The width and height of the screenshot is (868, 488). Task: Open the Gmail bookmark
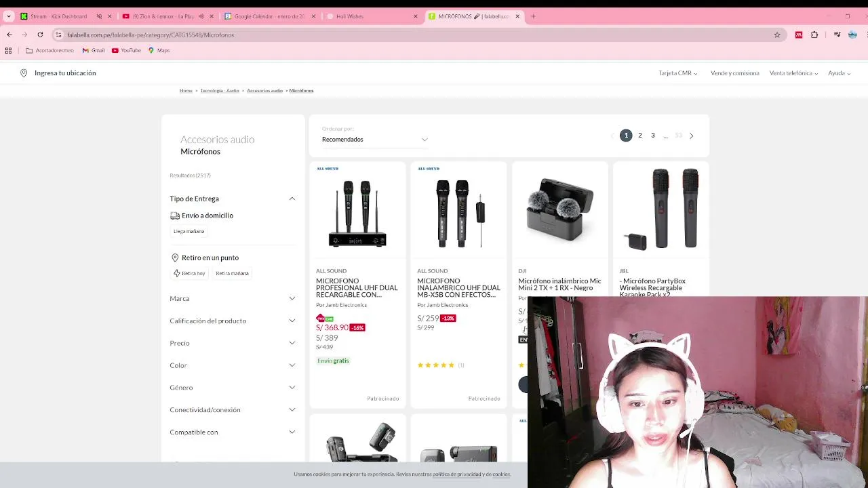coord(94,50)
